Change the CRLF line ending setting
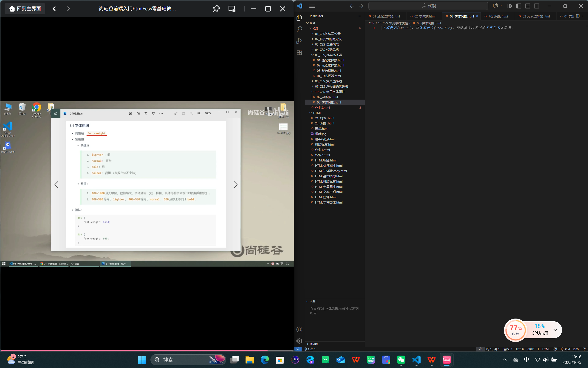The width and height of the screenshot is (588, 368). (530, 349)
